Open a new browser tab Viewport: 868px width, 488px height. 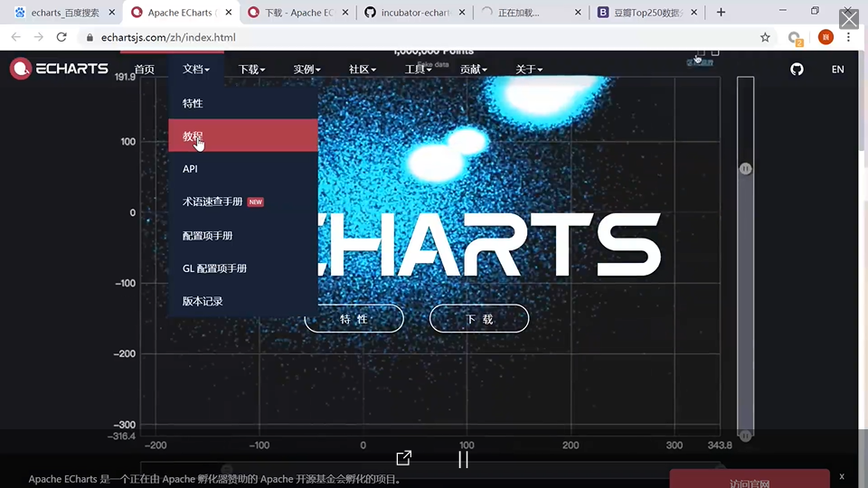[721, 12]
